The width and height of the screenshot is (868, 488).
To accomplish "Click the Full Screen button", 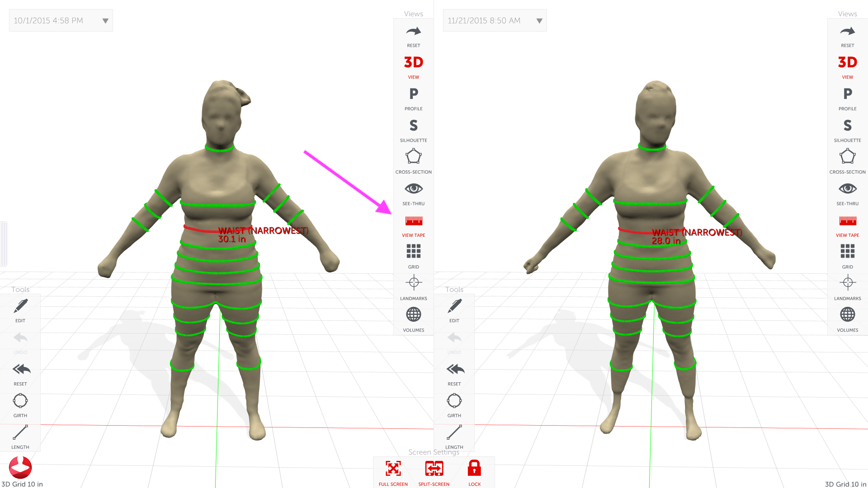I will (x=393, y=469).
